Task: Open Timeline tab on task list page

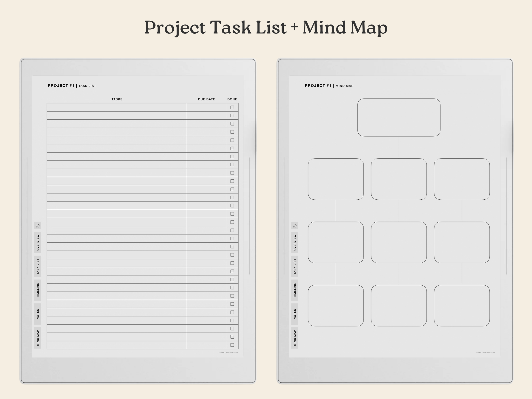Action: pyautogui.click(x=37, y=290)
